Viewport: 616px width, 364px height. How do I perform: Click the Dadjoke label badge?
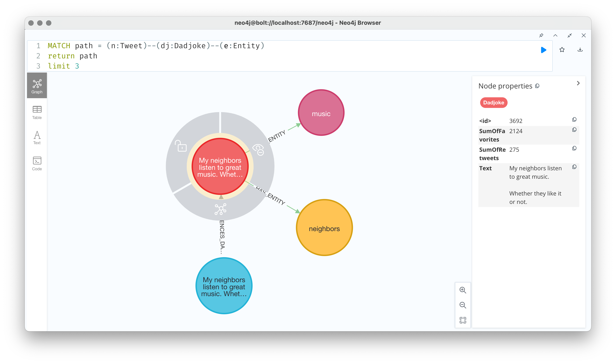click(494, 103)
